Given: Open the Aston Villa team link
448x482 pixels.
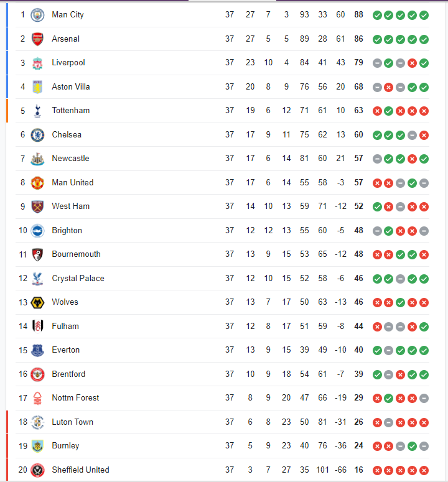Looking at the screenshot, I should (71, 86).
